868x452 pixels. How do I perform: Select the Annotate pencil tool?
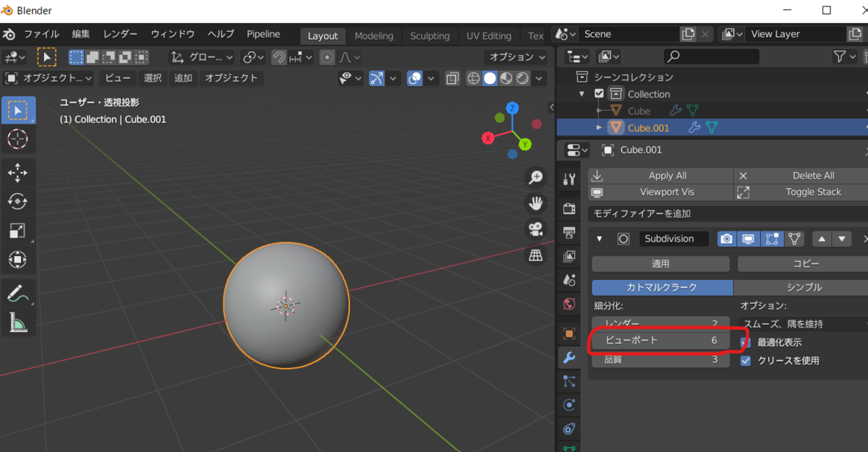[x=17, y=293]
